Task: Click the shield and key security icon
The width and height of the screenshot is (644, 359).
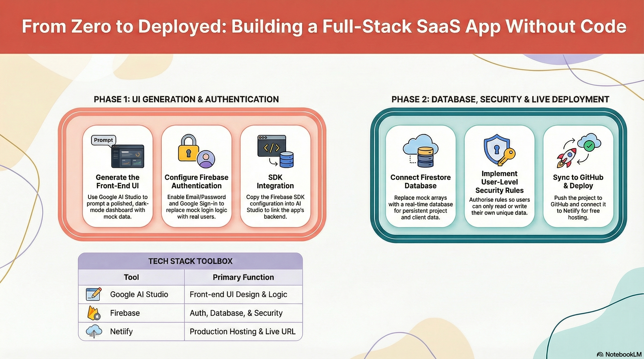Action: [x=500, y=150]
